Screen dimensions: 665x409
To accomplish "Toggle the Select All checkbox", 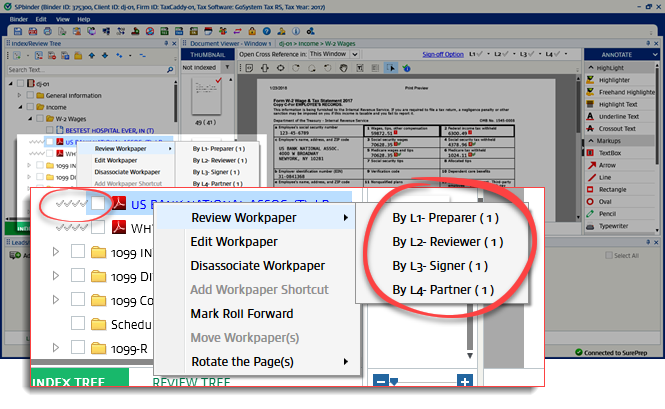I will 609,255.
